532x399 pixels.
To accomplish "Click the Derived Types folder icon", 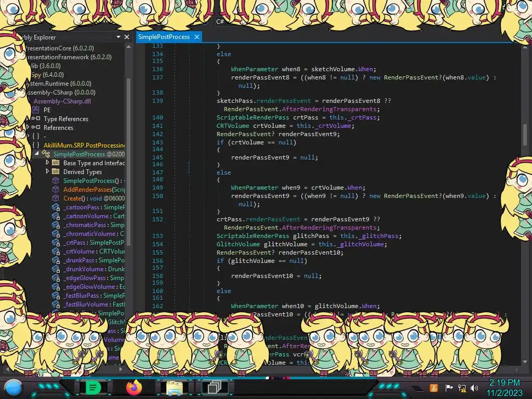I will click(56, 171).
